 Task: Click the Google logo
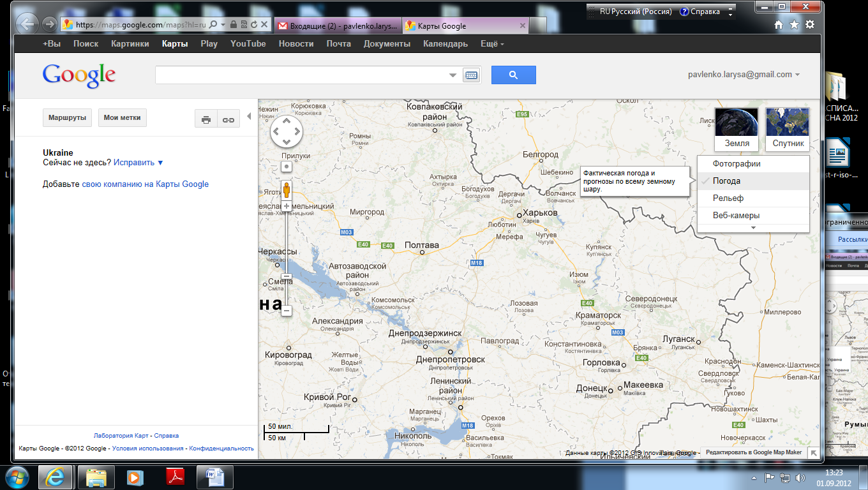tap(79, 75)
